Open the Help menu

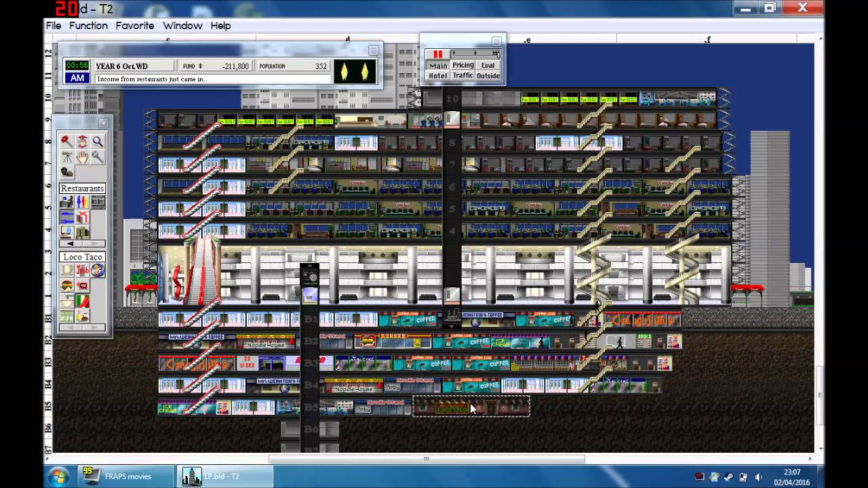220,26
